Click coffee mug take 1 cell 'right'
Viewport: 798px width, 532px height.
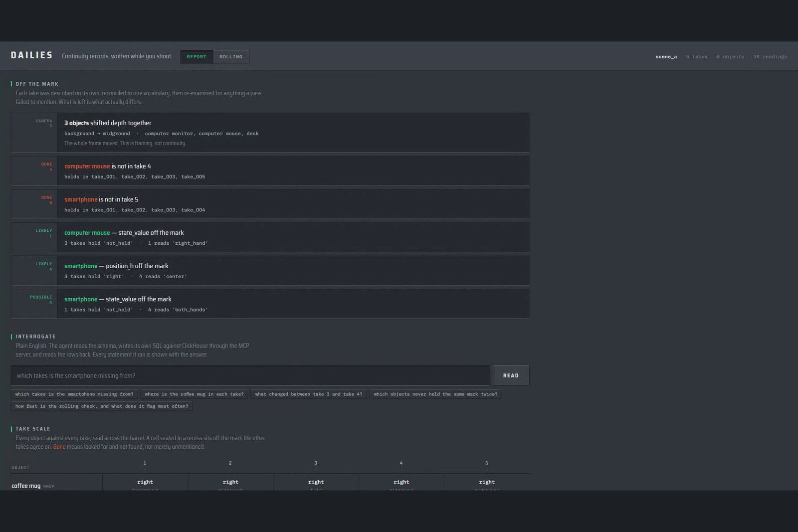point(145,482)
